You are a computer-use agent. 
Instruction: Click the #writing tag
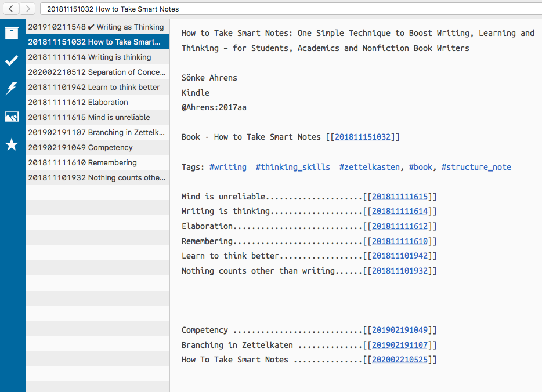click(x=228, y=167)
